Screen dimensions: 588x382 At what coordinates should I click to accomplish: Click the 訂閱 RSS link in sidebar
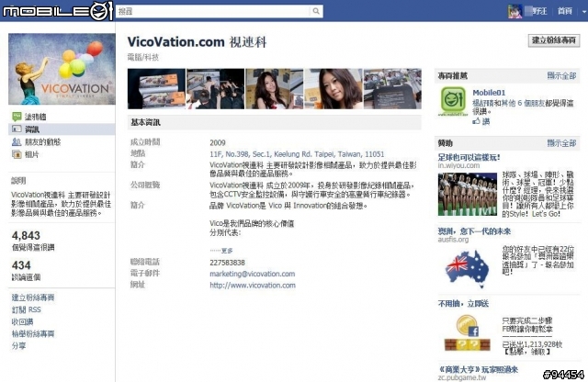(27, 309)
